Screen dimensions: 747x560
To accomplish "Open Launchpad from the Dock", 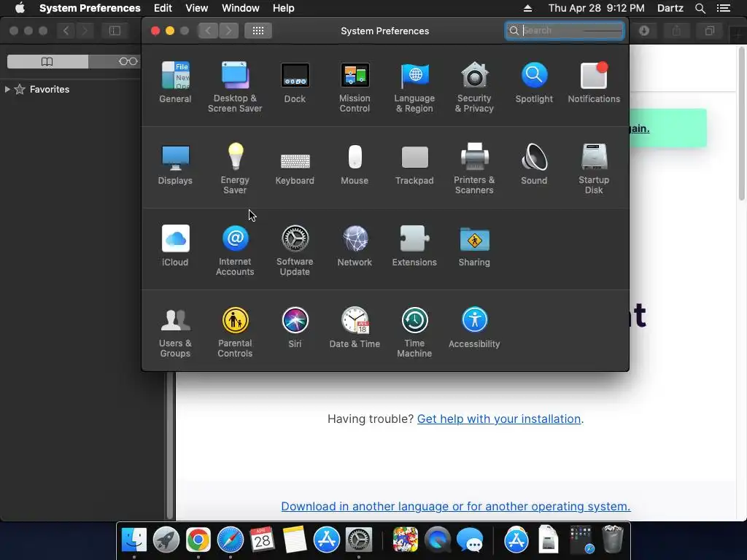I will point(166,540).
